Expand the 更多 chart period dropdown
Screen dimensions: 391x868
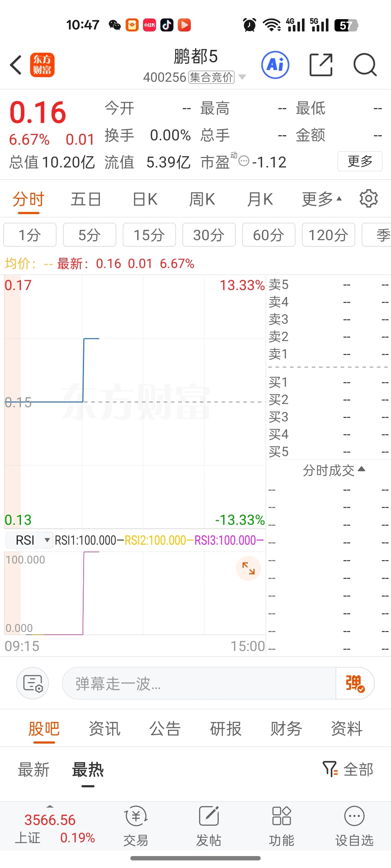coord(321,199)
